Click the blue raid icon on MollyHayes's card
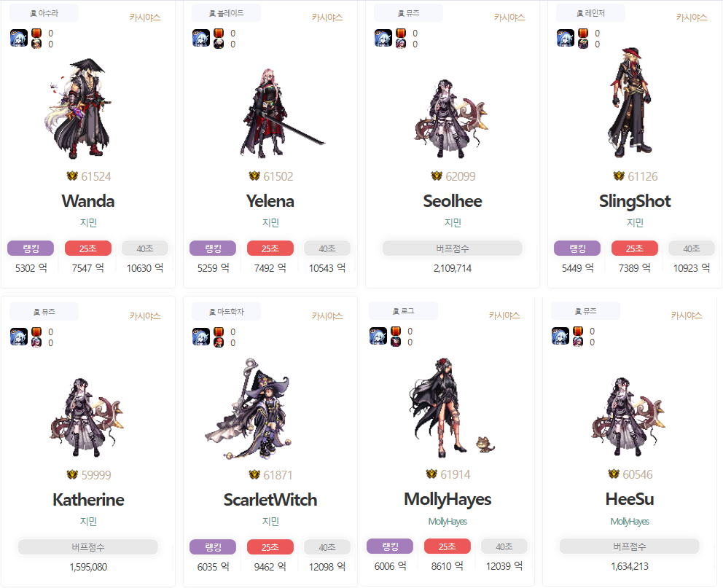The image size is (723, 588). point(378,337)
